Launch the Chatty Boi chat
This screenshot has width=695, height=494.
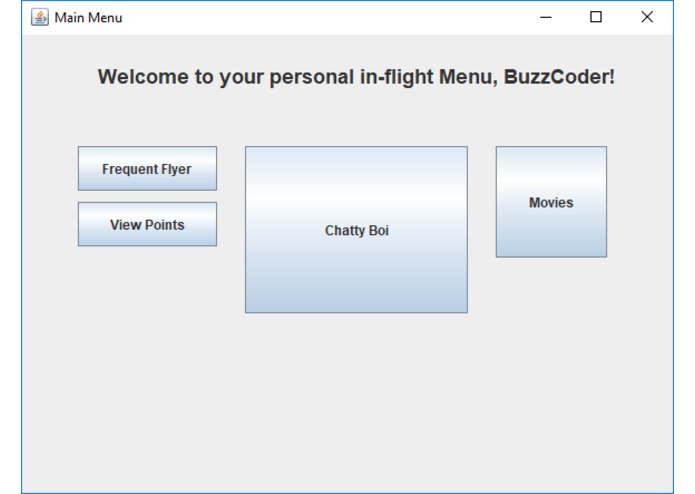point(356,229)
